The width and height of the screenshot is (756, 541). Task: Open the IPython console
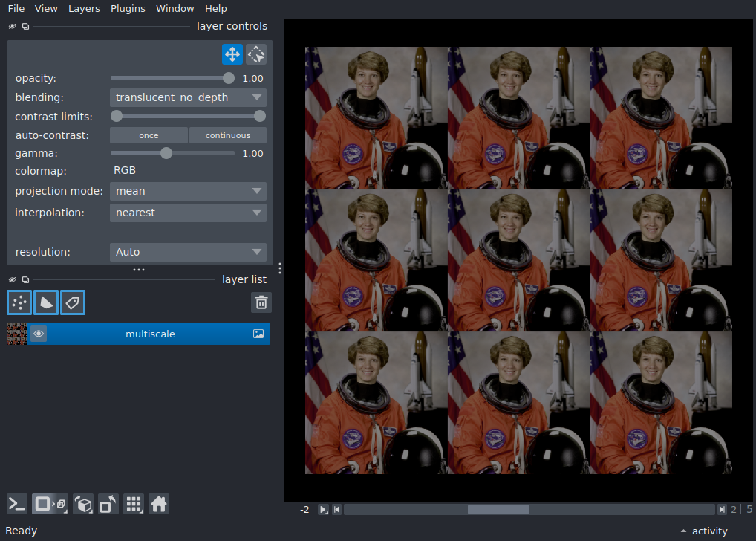(x=17, y=505)
